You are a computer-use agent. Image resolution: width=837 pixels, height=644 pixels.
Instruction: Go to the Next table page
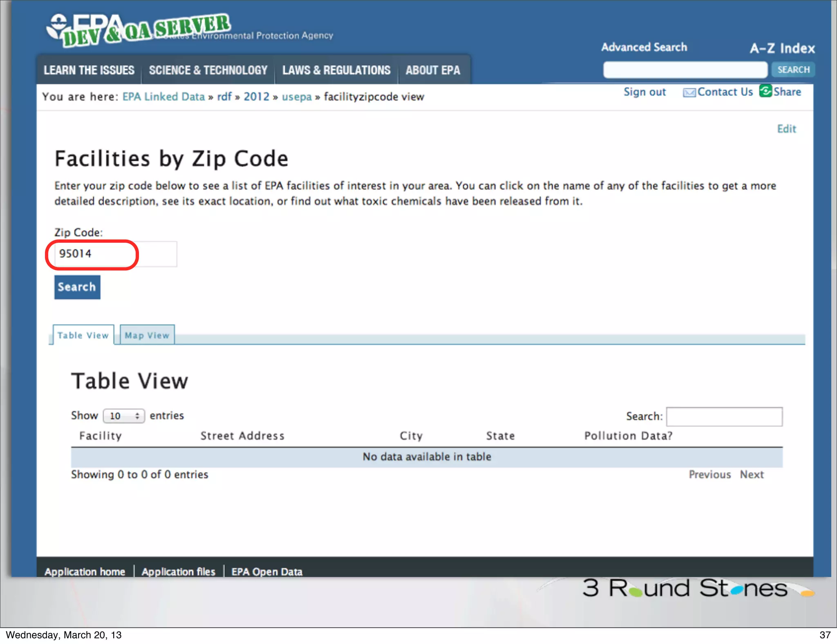[x=752, y=474]
